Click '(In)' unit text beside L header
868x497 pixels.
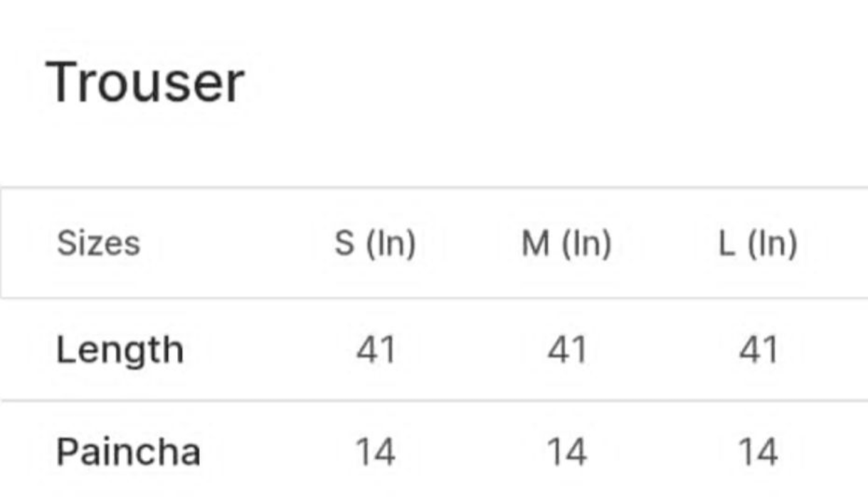click(773, 244)
